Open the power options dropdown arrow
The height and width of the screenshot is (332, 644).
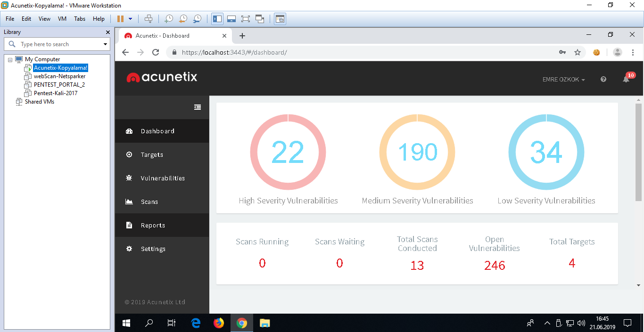131,19
